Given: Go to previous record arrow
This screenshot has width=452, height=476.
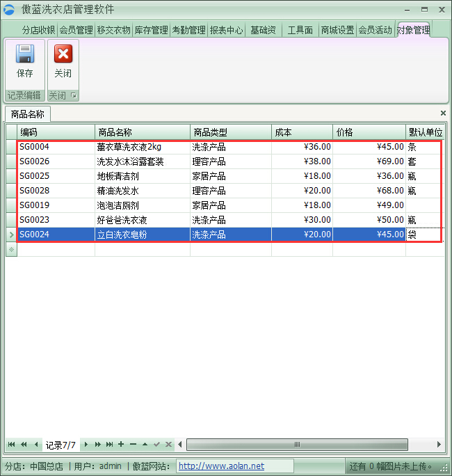Looking at the screenshot, I should [x=36, y=445].
